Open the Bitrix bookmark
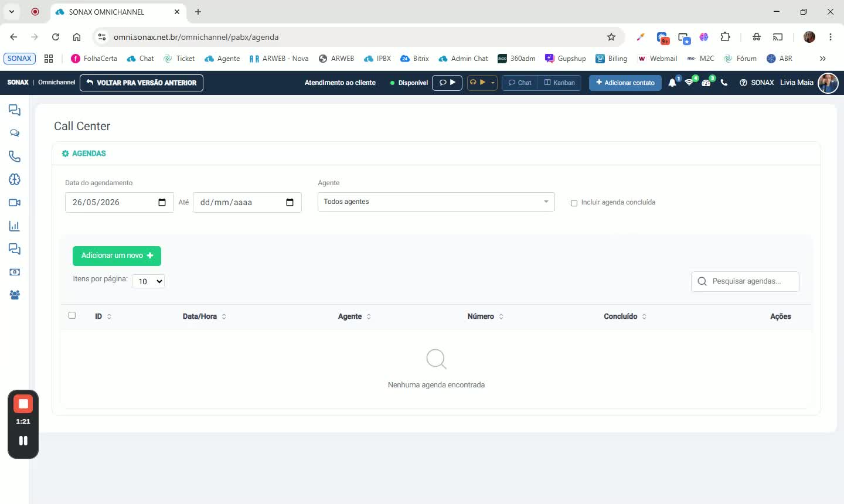 [x=414, y=59]
